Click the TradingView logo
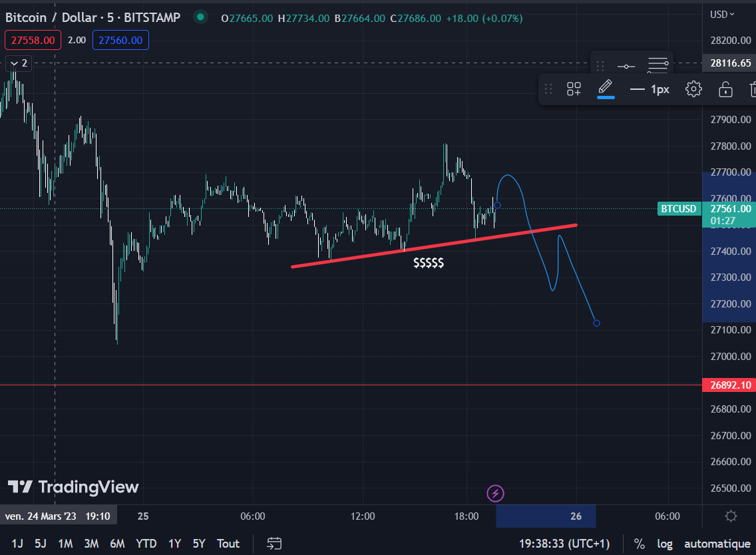The width and height of the screenshot is (756, 555). [73, 487]
